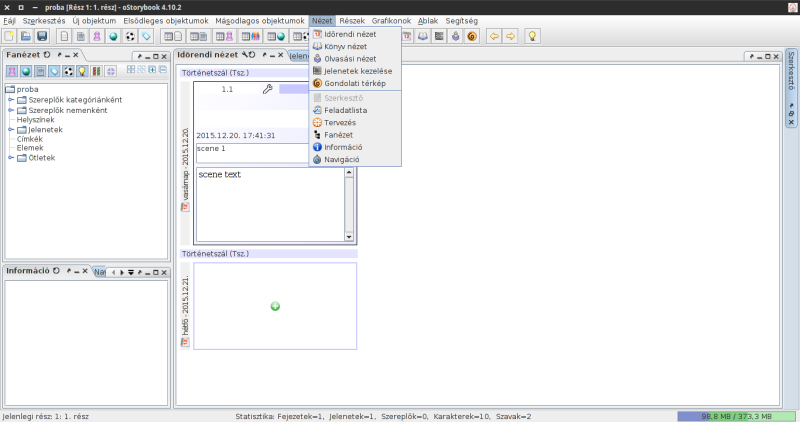The width and height of the screenshot is (800, 422).
Task: Open a project with the folder icon
Action: tap(26, 36)
